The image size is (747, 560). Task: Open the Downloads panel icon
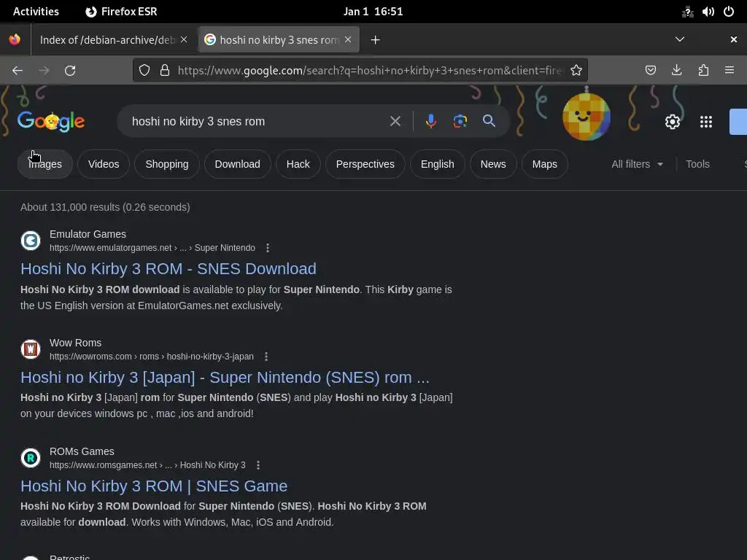point(676,71)
